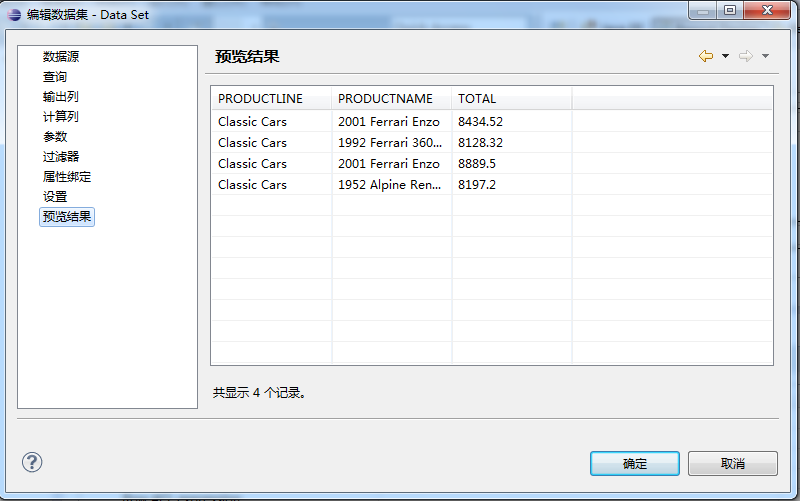Select 计算列 page in the left list

tap(60, 116)
